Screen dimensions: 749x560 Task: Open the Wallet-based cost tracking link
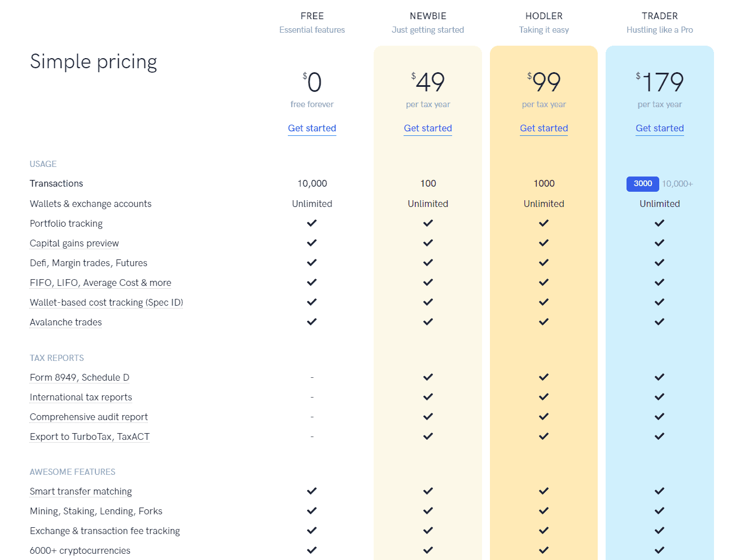coord(106,302)
